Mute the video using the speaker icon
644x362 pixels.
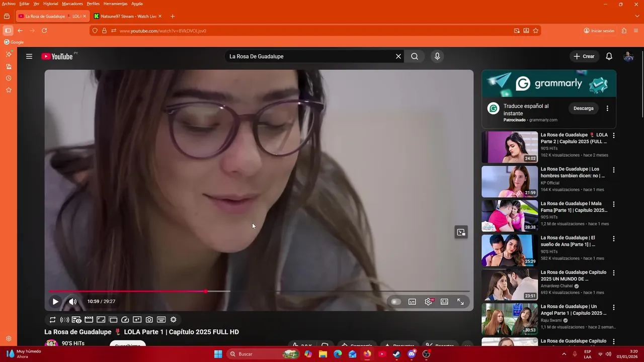click(73, 302)
